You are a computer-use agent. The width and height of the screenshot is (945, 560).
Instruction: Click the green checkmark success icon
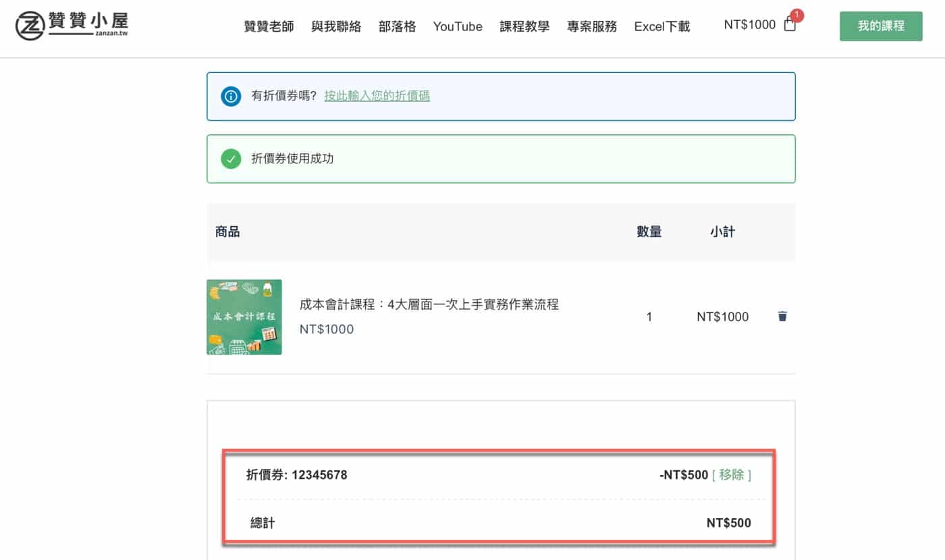[x=231, y=159]
